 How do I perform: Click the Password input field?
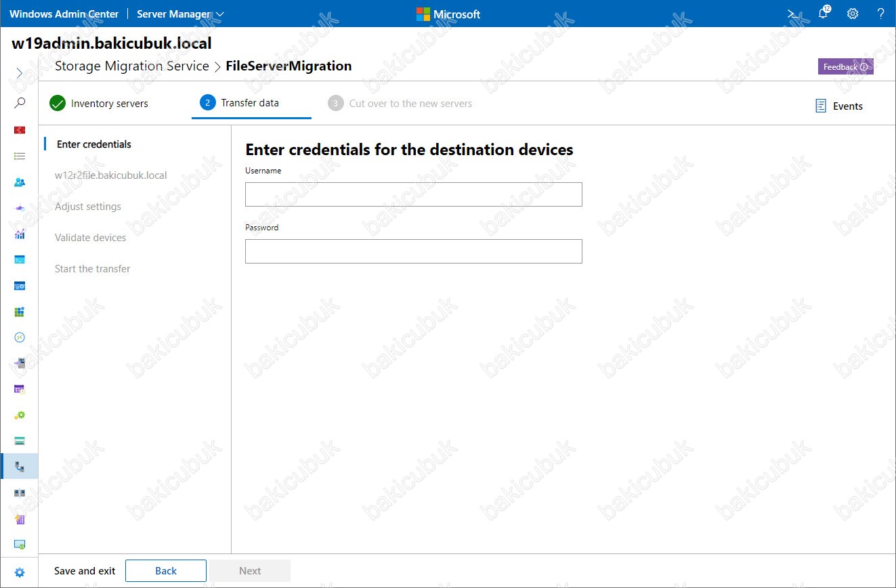pyautogui.click(x=414, y=251)
